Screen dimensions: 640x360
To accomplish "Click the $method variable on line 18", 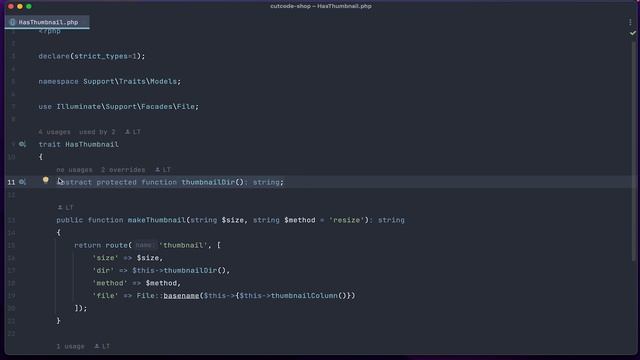I will tap(161, 283).
